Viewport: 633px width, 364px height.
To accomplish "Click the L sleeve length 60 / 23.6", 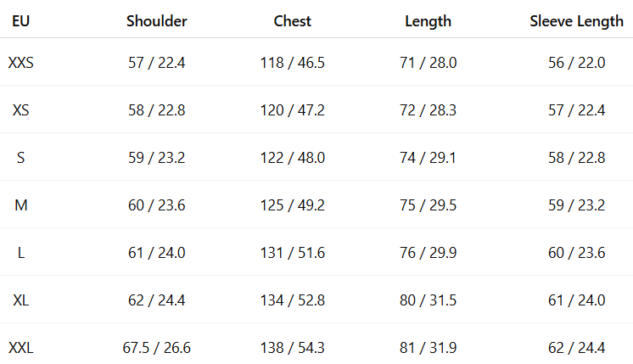I will [576, 252].
